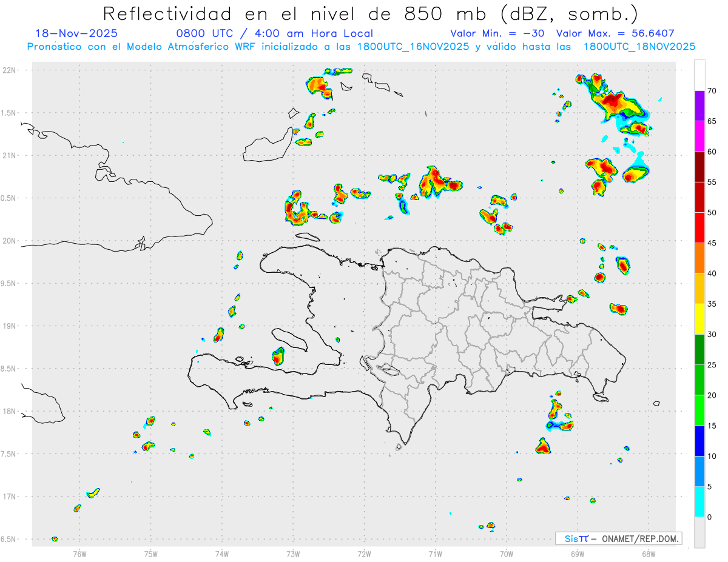Click the 'Valor Min. = -30' text

(497, 33)
